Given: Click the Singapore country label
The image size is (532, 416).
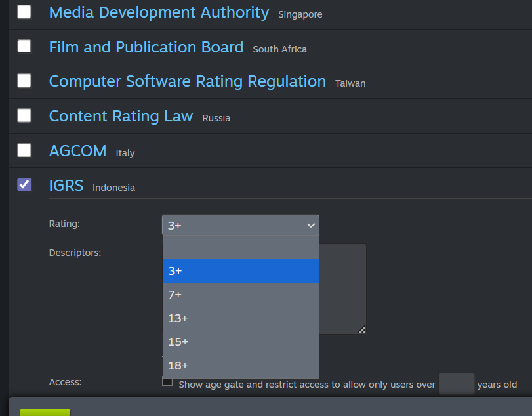Looking at the screenshot, I should click(x=300, y=14).
